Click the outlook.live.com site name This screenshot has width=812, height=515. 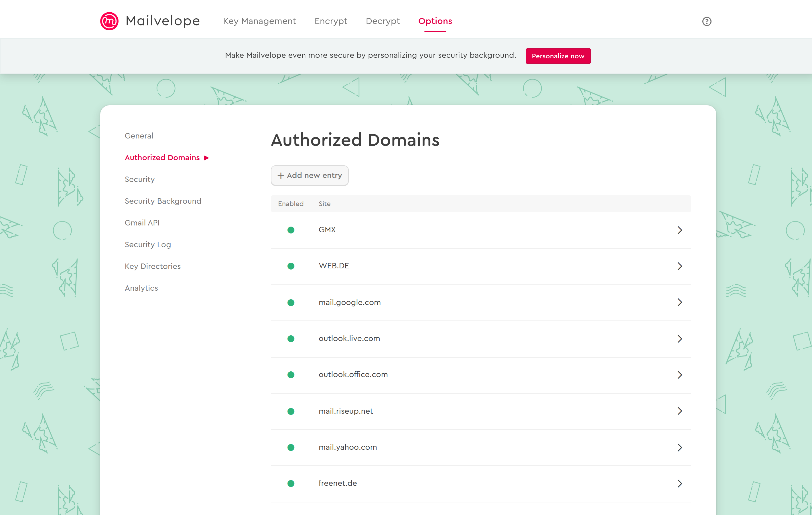point(349,338)
